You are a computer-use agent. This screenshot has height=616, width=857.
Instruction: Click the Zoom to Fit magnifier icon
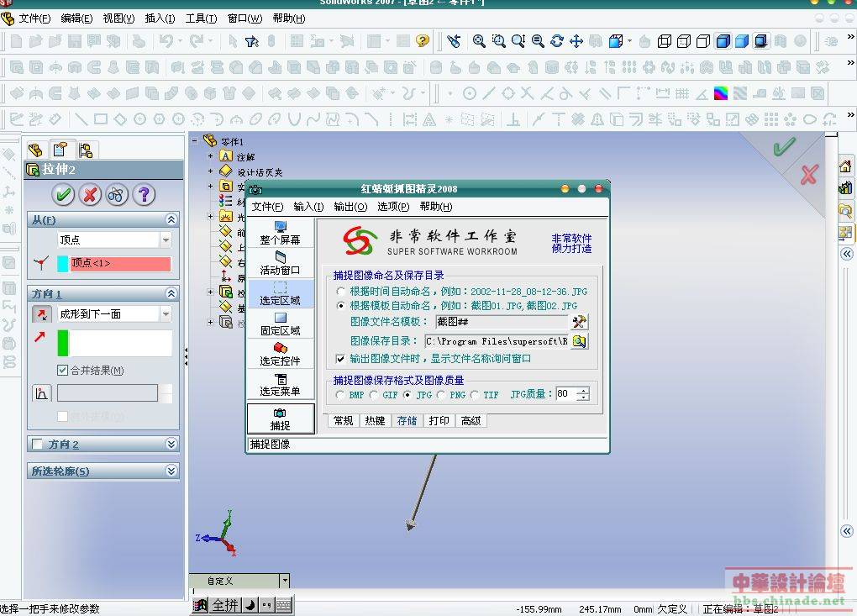click(479, 41)
